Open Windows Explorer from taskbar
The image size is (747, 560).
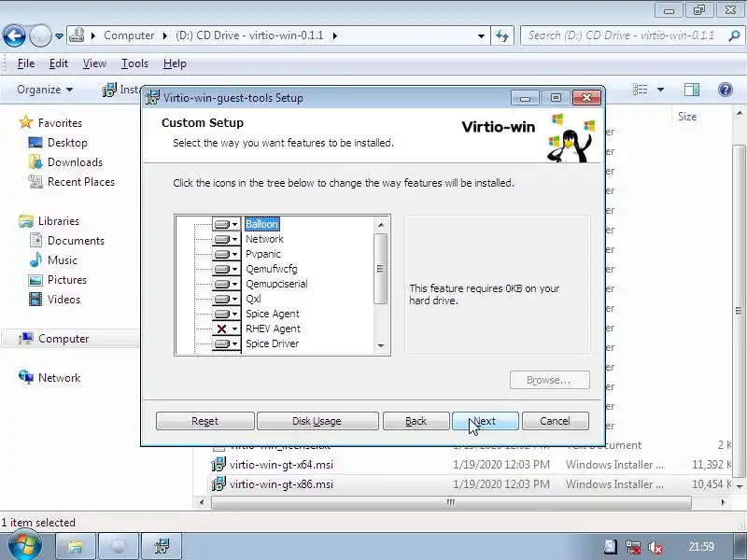(x=76, y=546)
